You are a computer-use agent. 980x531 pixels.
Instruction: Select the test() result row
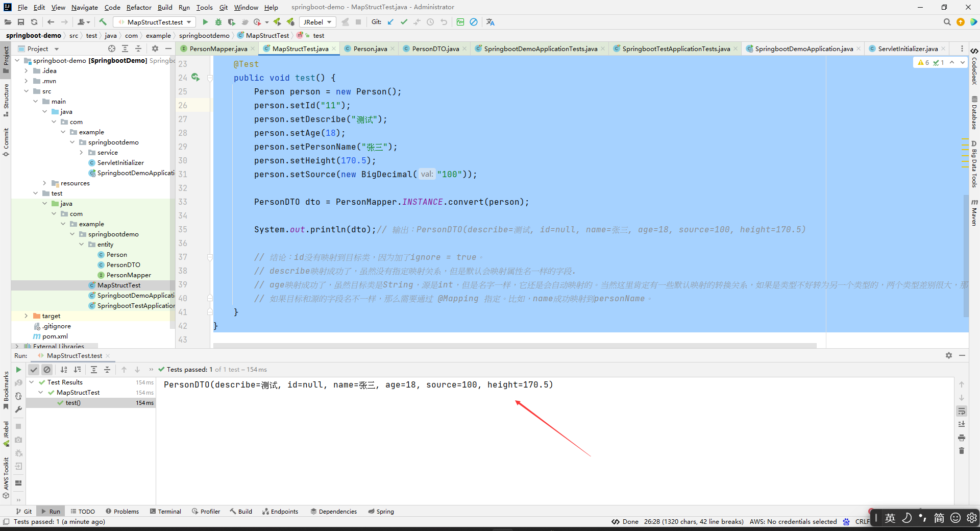(x=91, y=403)
